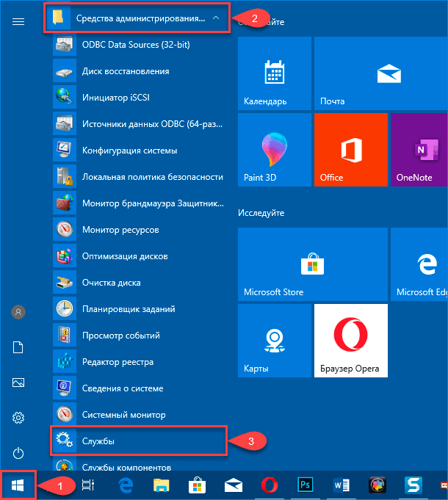Open Источники данных ODBC (64-раз...) icon

65,124
